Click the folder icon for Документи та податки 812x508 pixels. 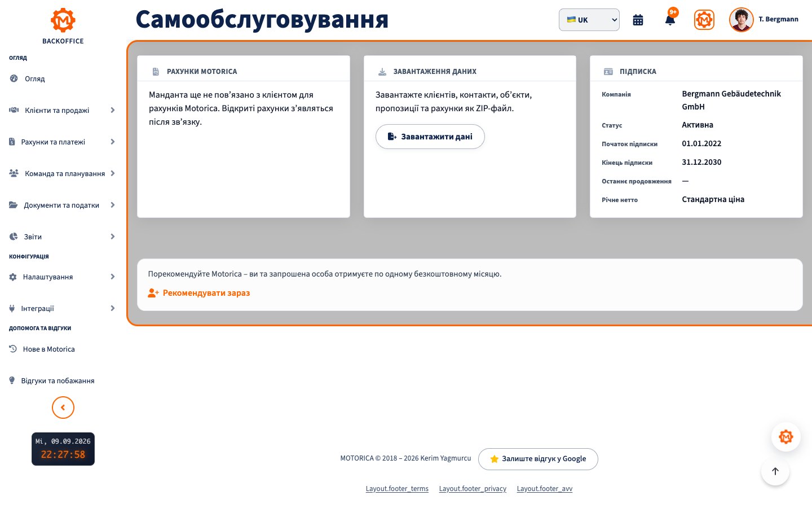coord(14,205)
